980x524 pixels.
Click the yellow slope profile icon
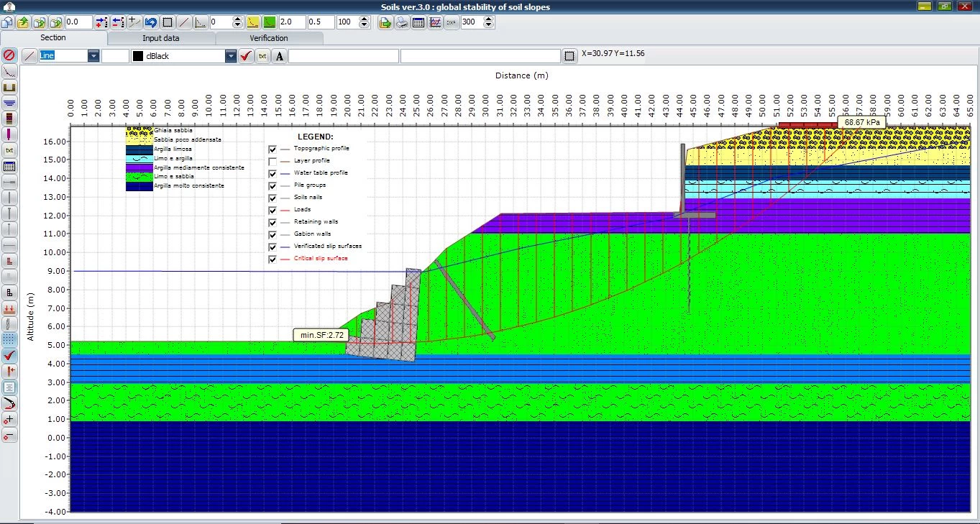pos(253,22)
